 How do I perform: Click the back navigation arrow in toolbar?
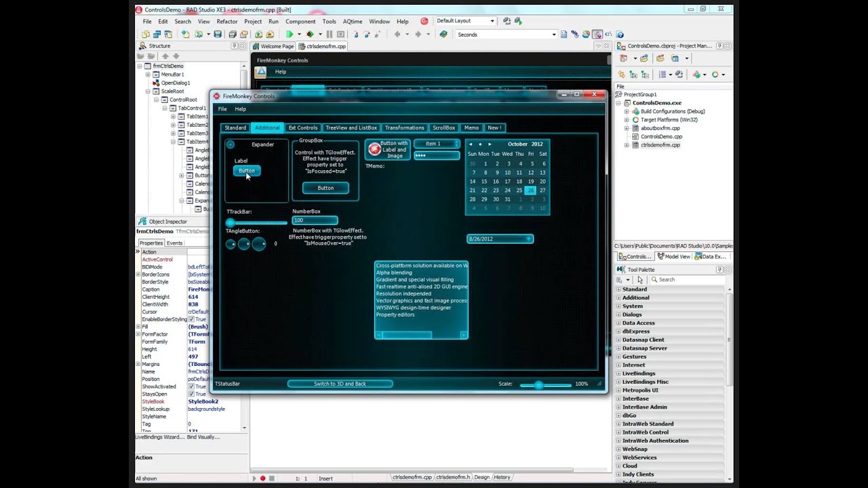coord(397,34)
